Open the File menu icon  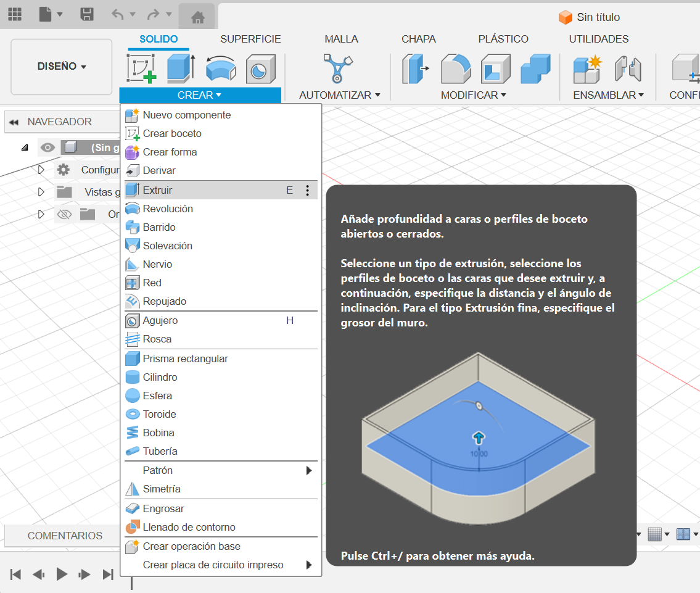pos(50,15)
